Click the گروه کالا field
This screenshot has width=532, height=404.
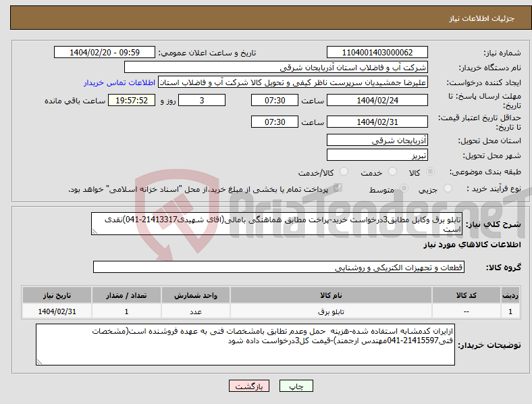[279, 267]
